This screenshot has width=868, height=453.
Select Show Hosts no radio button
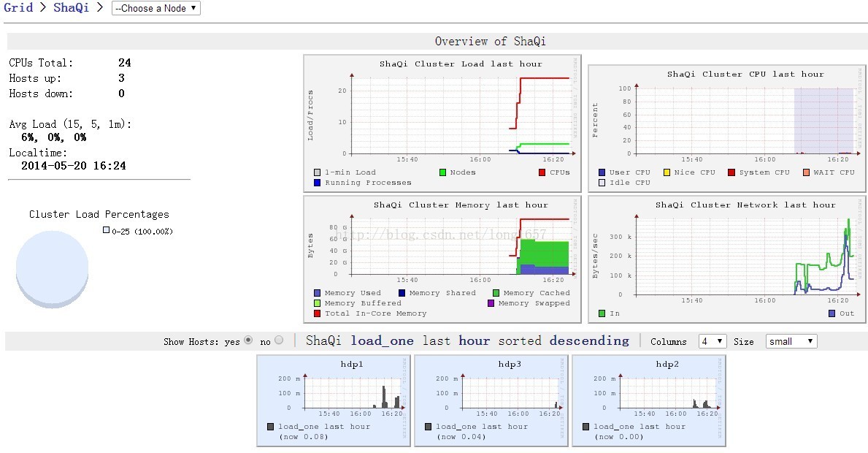(x=278, y=340)
